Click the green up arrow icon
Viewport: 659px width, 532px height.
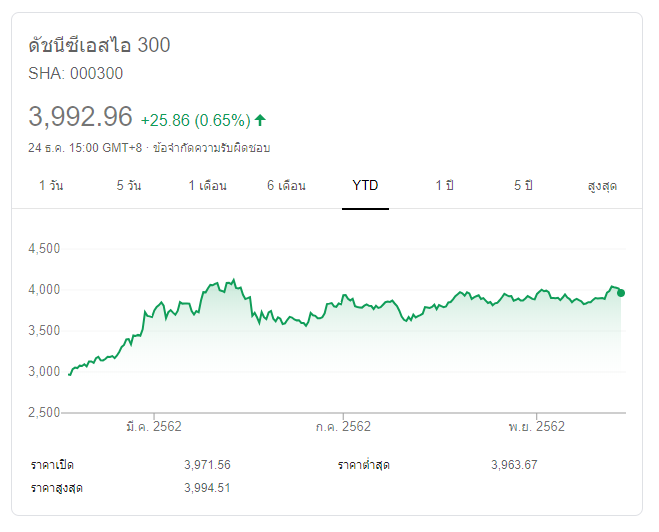click(x=260, y=120)
